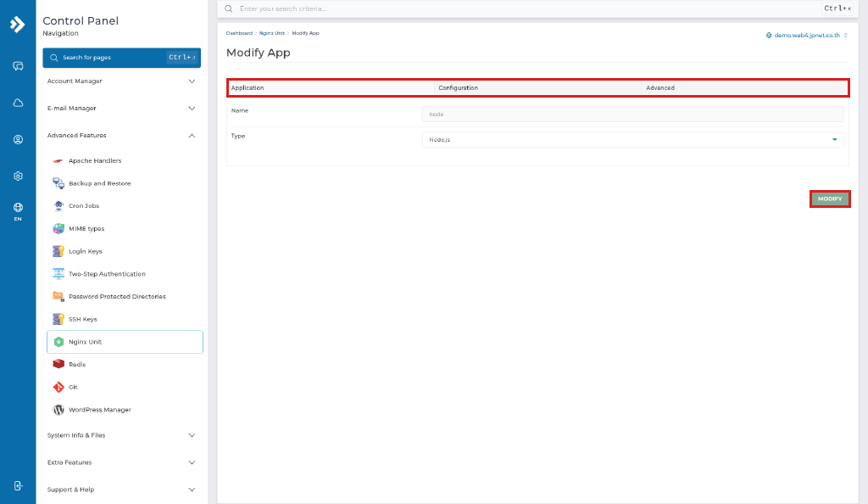
Task: Click the Login Keys icon
Action: pos(58,251)
